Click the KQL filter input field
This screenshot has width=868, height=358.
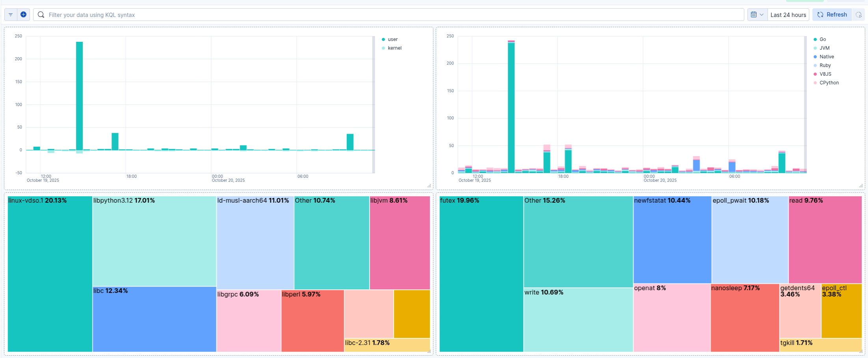pos(236,15)
